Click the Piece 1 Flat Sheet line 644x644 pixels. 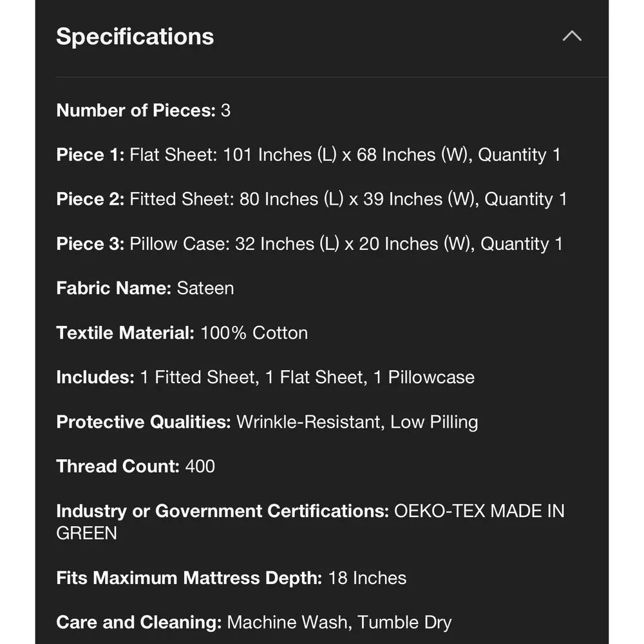coord(308,155)
